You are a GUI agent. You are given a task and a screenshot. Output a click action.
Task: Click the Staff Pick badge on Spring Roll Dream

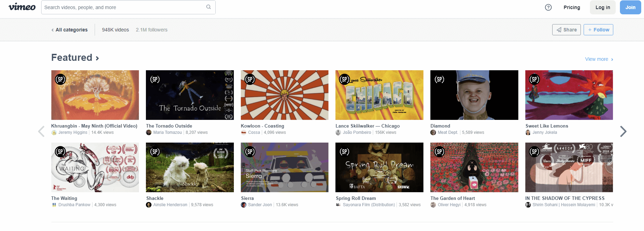pos(345,152)
